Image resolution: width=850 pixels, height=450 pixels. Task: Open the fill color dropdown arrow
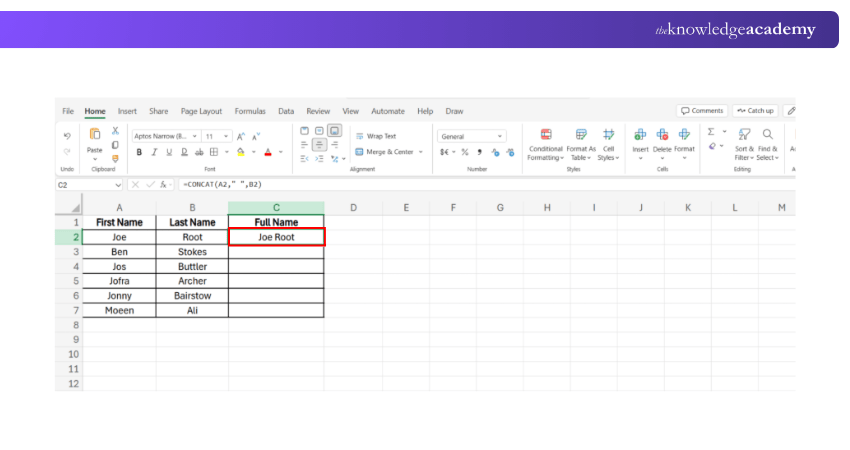(x=253, y=152)
